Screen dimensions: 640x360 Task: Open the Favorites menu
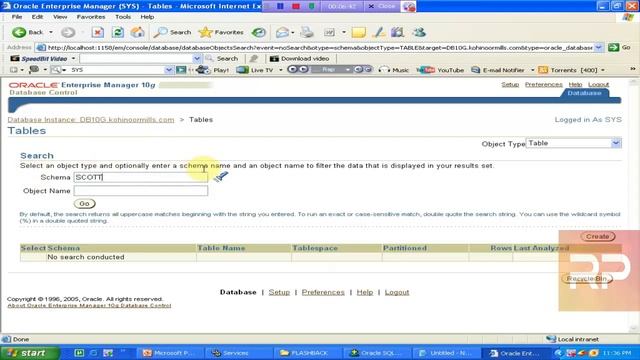91,17
